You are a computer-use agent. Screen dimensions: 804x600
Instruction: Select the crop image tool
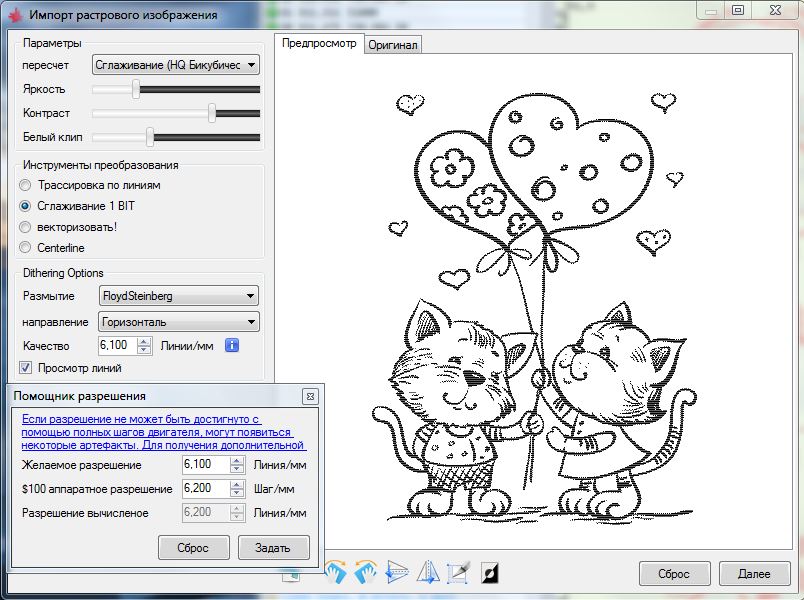point(459,572)
